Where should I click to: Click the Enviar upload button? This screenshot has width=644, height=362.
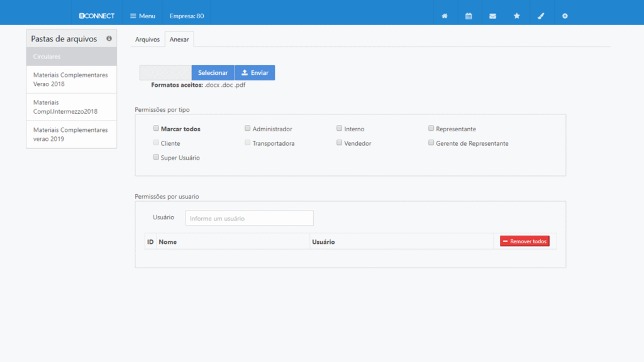(x=255, y=73)
